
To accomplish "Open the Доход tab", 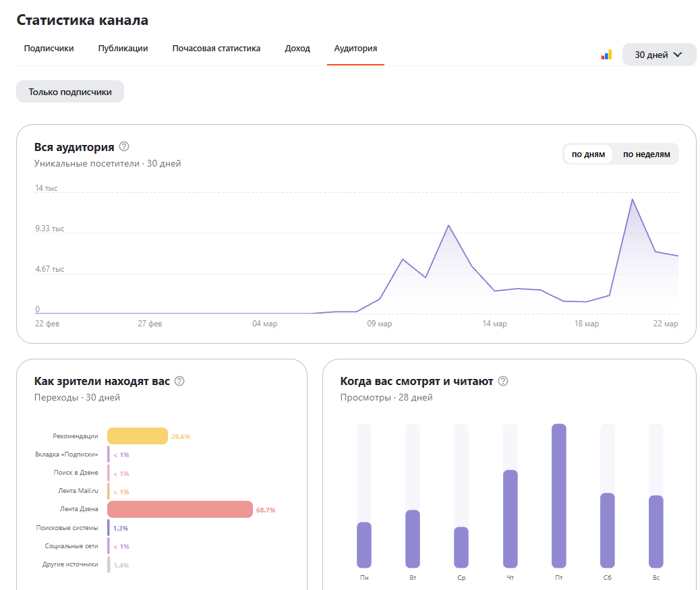I will pos(297,49).
